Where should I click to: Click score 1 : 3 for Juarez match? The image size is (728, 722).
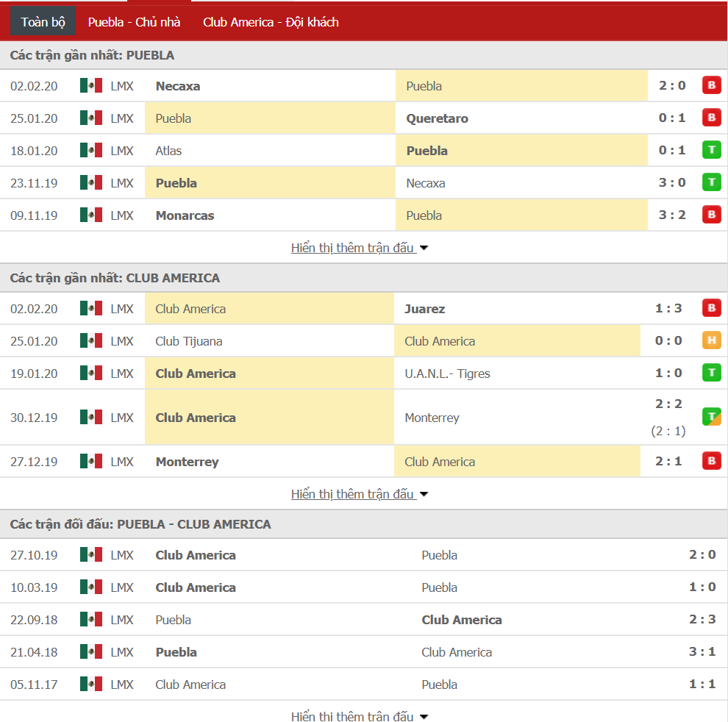click(x=668, y=308)
